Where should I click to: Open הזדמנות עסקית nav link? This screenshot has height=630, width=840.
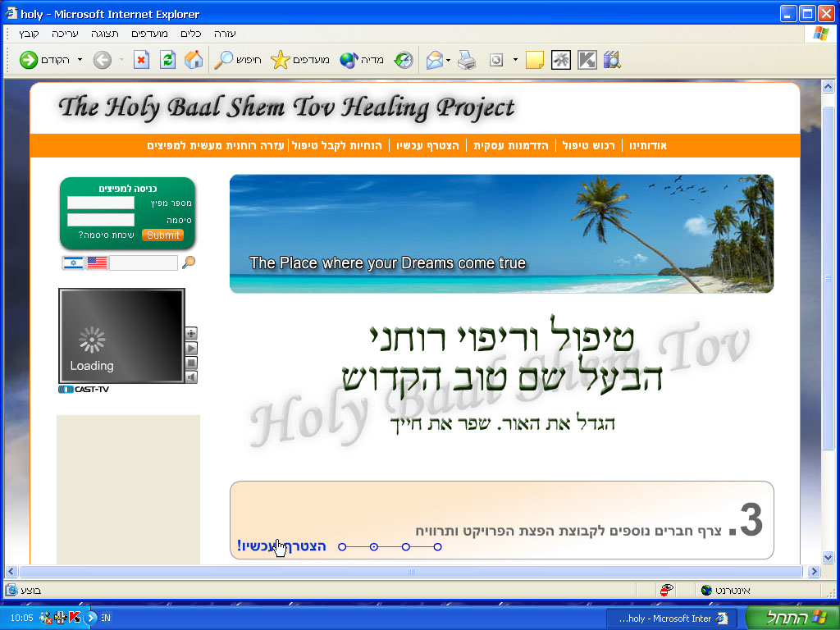[x=511, y=146]
